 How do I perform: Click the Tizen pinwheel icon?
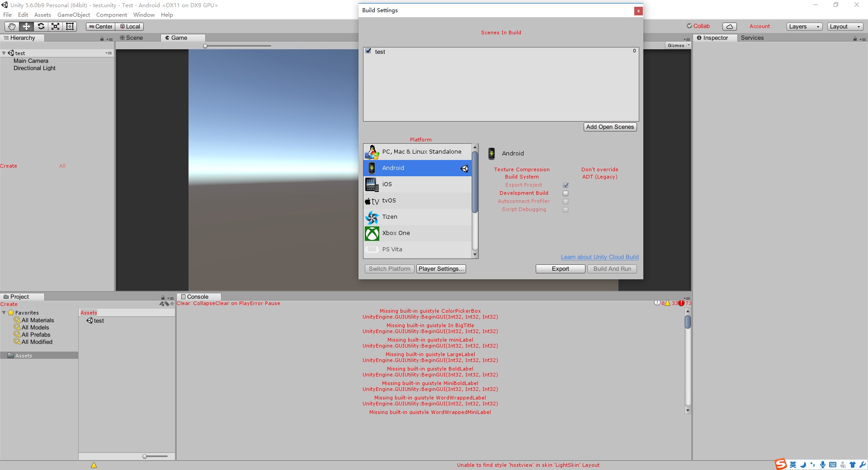(x=372, y=217)
